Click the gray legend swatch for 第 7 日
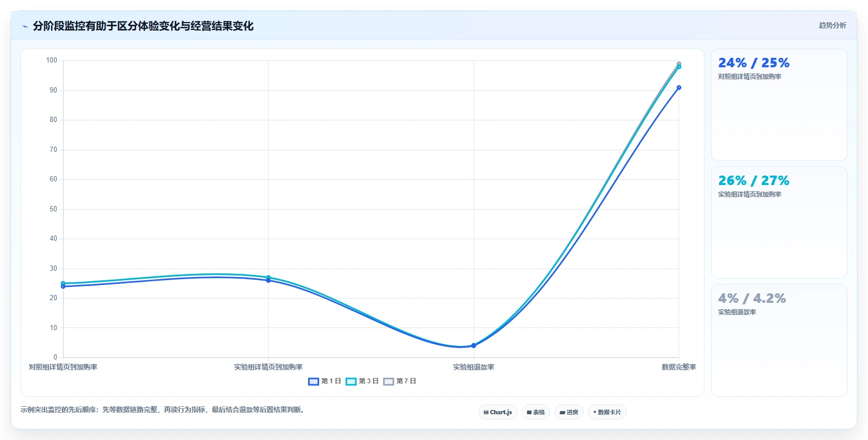 click(x=389, y=382)
